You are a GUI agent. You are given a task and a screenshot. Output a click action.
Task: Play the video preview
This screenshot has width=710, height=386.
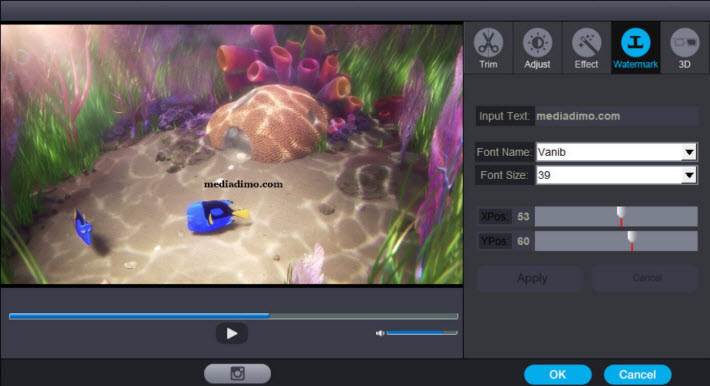[232, 333]
